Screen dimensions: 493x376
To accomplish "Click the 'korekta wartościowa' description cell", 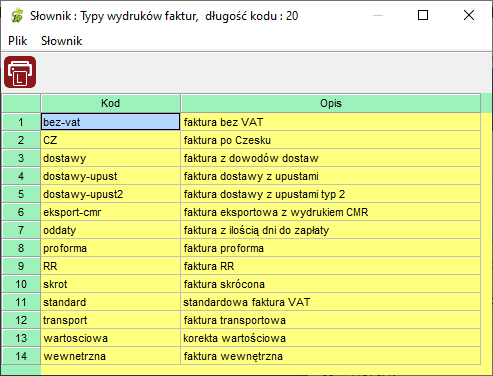I will tap(331, 338).
